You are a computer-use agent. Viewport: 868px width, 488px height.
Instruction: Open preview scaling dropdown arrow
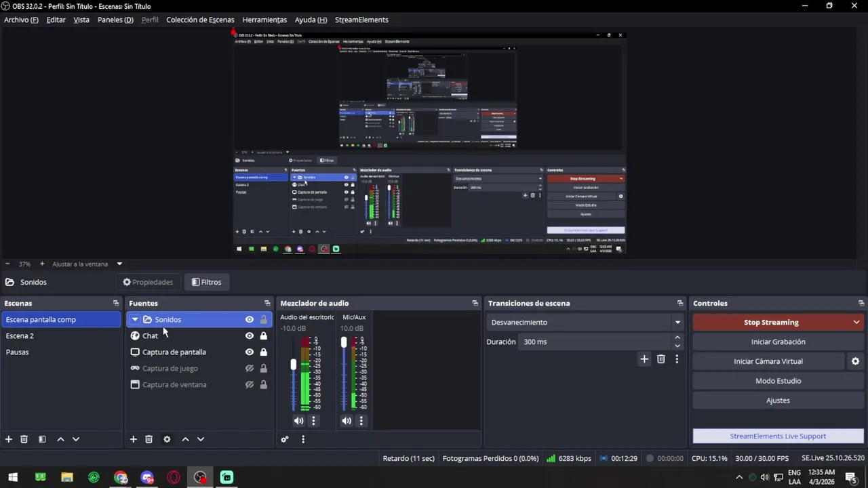(119, 264)
